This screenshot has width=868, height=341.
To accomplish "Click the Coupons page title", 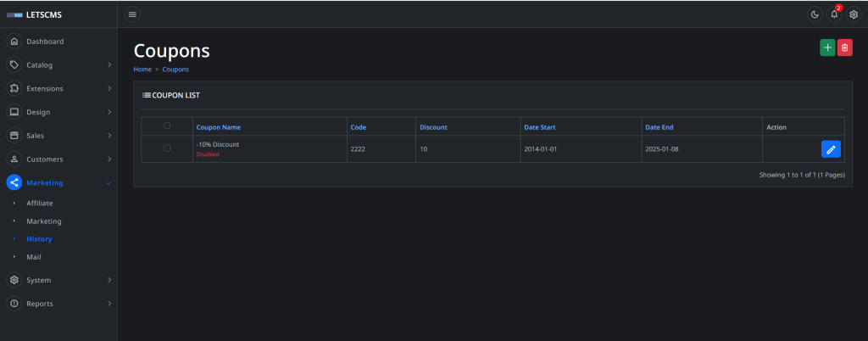I will (171, 51).
